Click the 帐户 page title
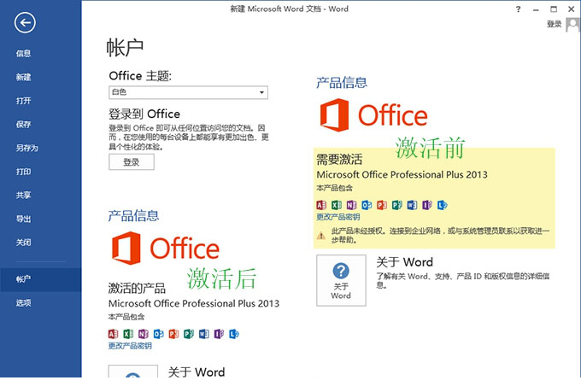The image size is (581, 392). [x=125, y=48]
